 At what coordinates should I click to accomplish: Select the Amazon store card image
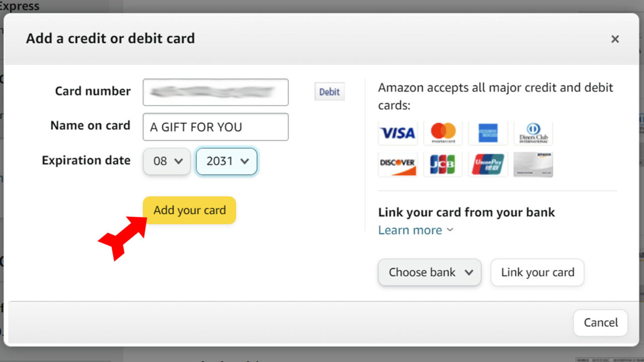point(533,164)
